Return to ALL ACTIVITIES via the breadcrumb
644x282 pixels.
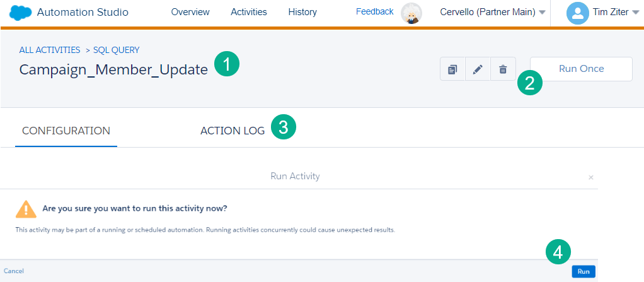point(50,50)
